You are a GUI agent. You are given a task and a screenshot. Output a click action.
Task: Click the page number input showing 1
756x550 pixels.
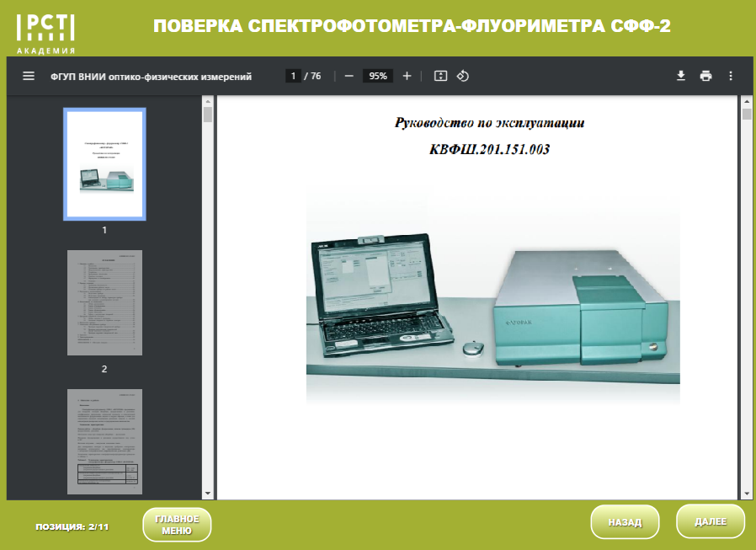[294, 75]
